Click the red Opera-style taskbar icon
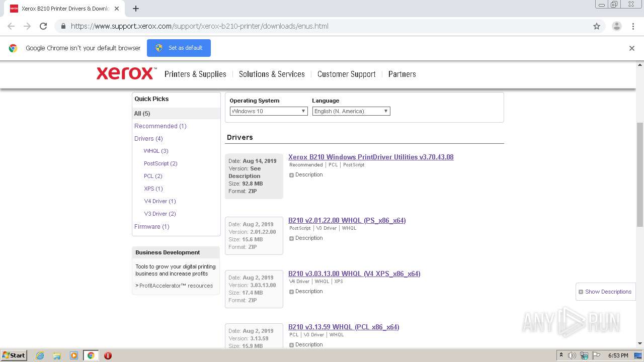The image size is (644, 362). pos(108,355)
